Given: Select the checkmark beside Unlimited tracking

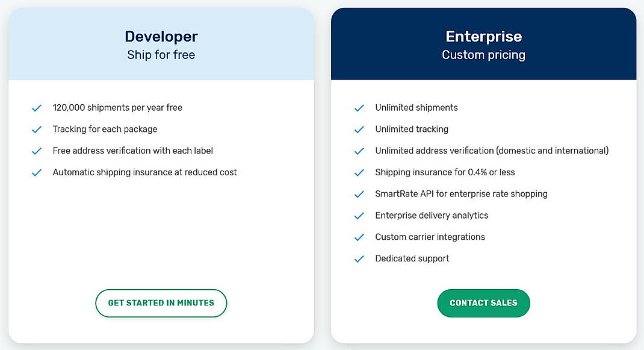Looking at the screenshot, I should point(359,130).
